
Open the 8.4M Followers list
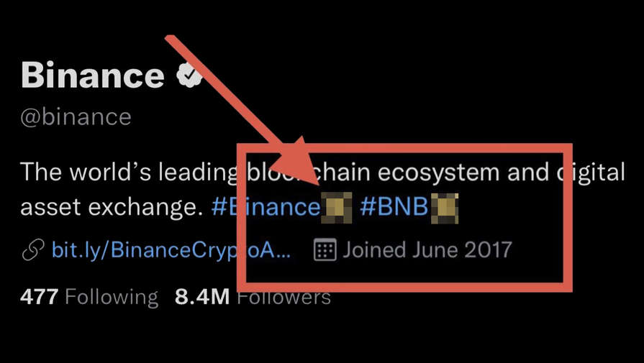point(253,297)
